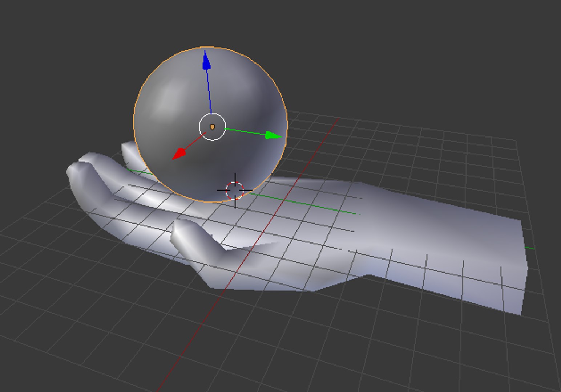
Task: Click the red X-axis gizmo shaft line
Action: coord(195,141)
